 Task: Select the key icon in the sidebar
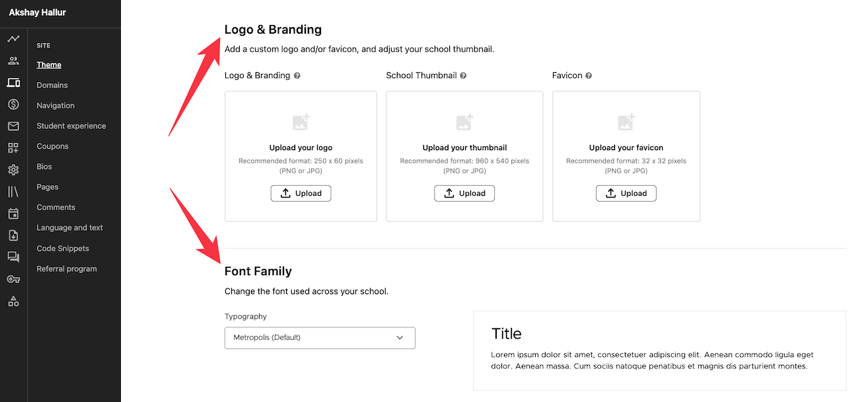coord(13,278)
